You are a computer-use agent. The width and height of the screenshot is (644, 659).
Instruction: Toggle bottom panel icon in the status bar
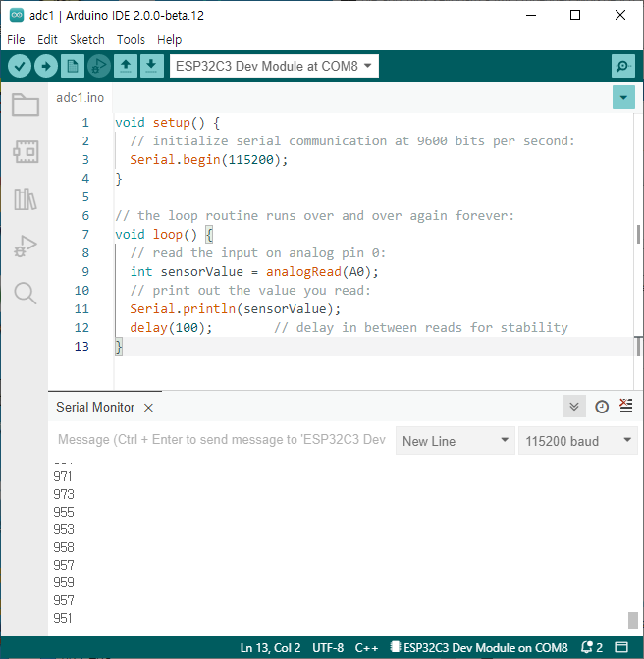(x=621, y=647)
